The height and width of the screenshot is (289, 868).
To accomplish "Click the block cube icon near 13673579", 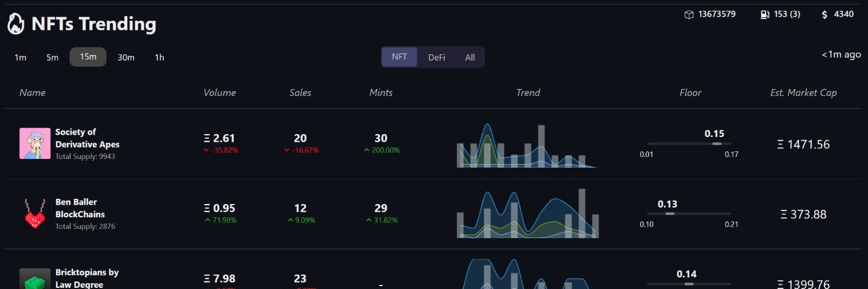I will coord(689,14).
